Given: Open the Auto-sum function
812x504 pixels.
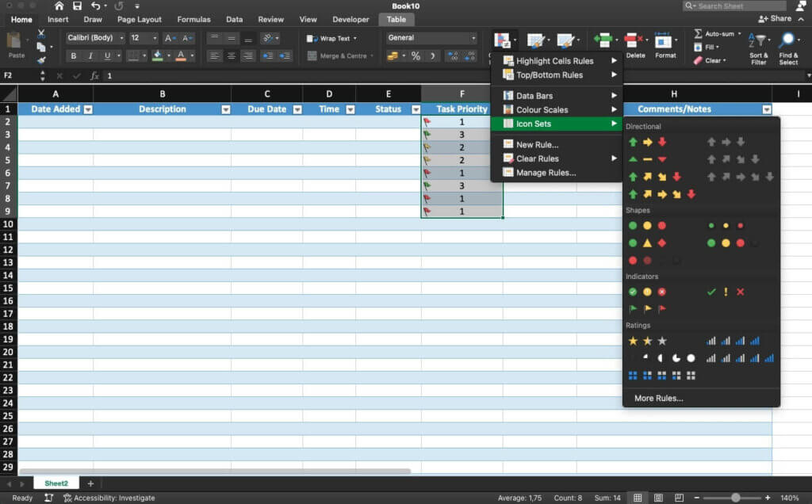Looking at the screenshot, I should coord(718,33).
